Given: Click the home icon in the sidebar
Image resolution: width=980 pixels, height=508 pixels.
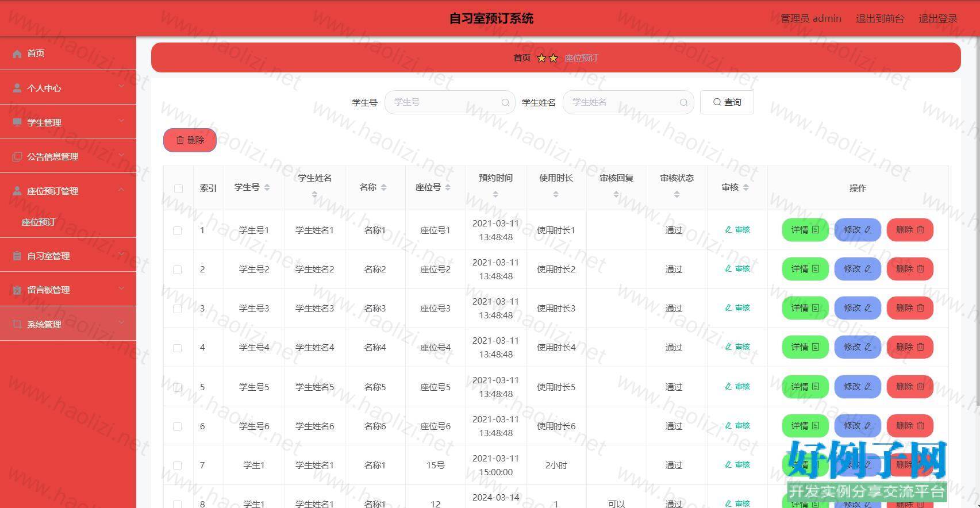Looking at the screenshot, I should pyautogui.click(x=17, y=53).
